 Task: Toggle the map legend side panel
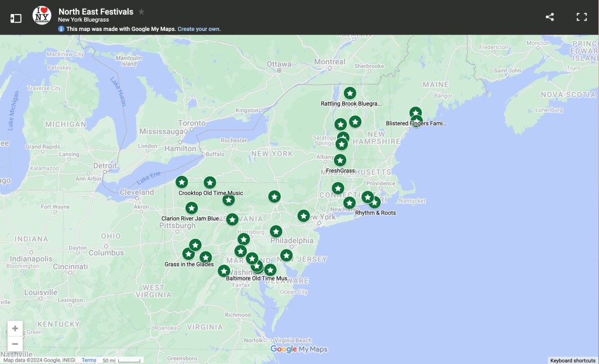(16, 18)
